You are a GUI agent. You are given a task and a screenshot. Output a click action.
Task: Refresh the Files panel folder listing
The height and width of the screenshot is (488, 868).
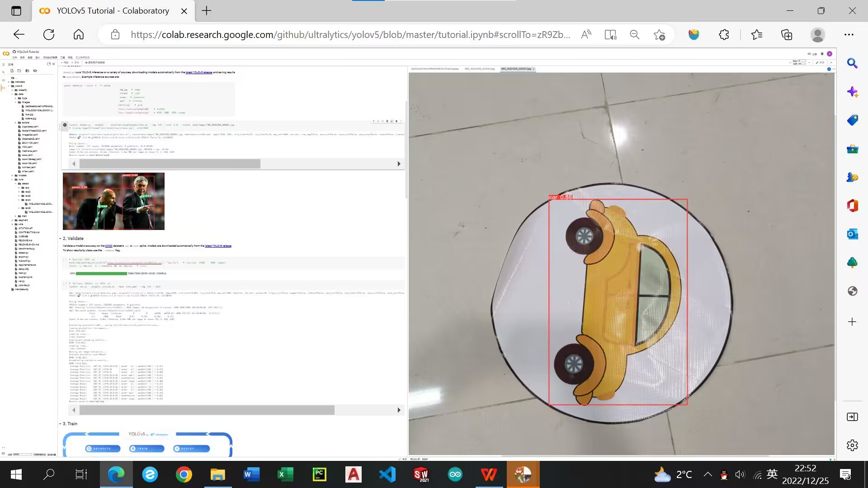(19, 71)
